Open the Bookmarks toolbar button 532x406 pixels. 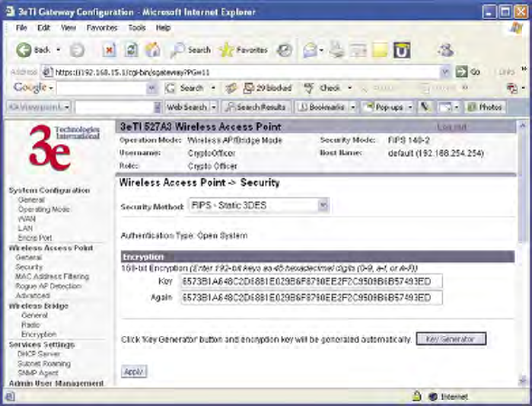323,107
